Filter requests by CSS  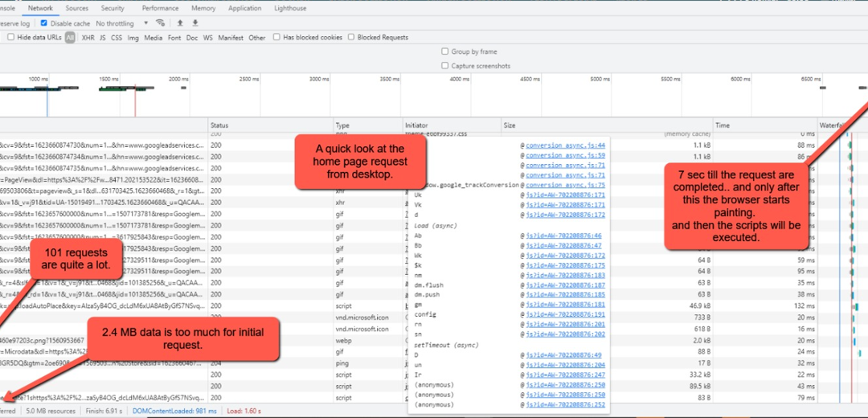pyautogui.click(x=117, y=38)
